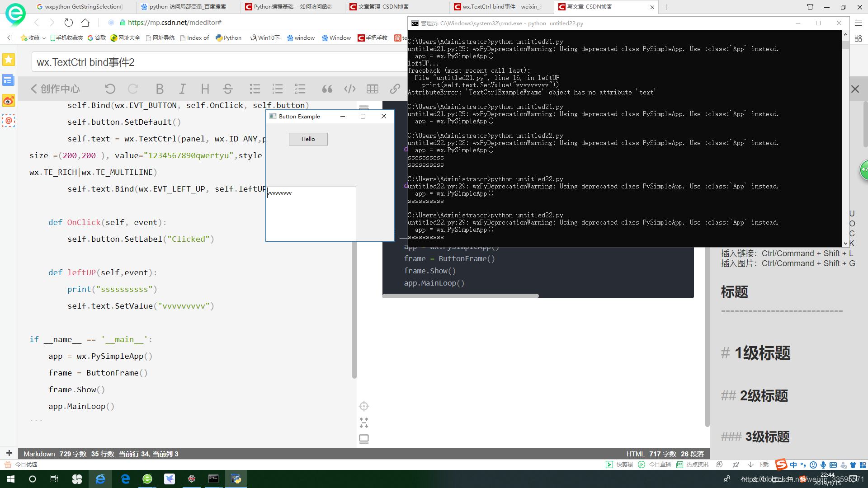Toggle full screen editing icon
Image resolution: width=868 pixels, height=488 pixels.
[x=364, y=422]
